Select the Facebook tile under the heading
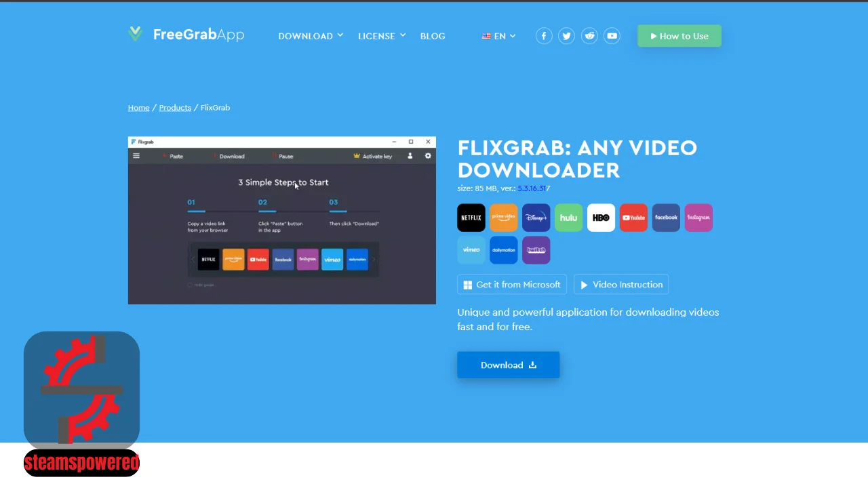The width and height of the screenshot is (868, 488). click(667, 218)
